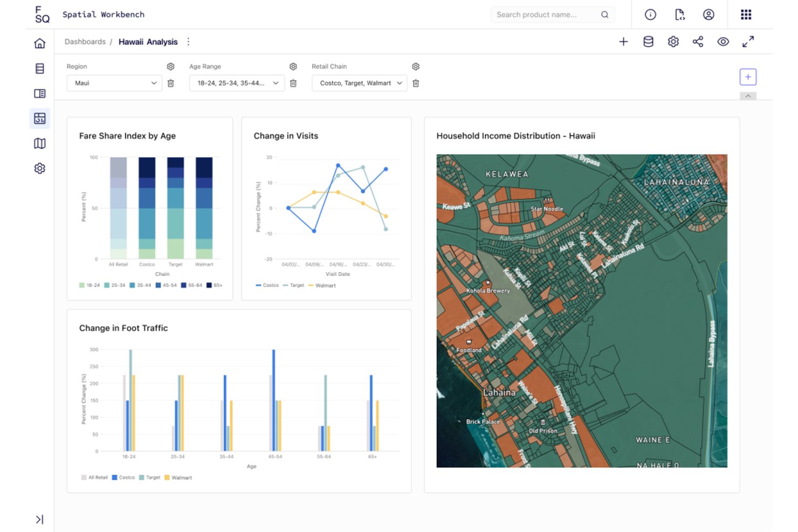Toggle the 18-24 legend entry
Viewport: 798px width, 532px height.
[x=90, y=285]
